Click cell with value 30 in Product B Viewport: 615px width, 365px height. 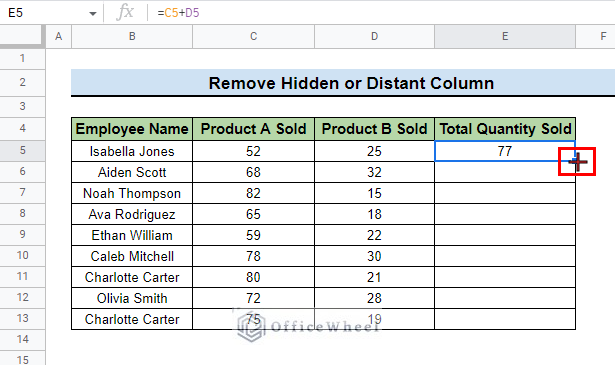pyautogui.click(x=374, y=256)
